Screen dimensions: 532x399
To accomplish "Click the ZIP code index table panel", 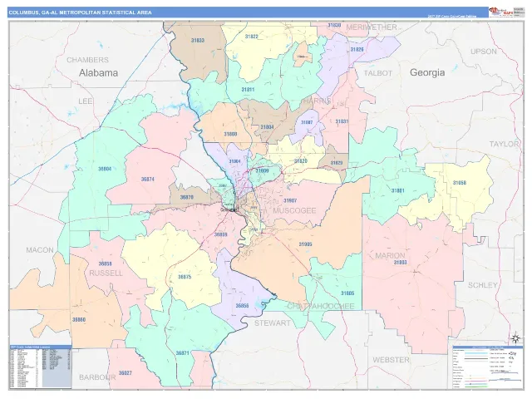I will [41, 367].
